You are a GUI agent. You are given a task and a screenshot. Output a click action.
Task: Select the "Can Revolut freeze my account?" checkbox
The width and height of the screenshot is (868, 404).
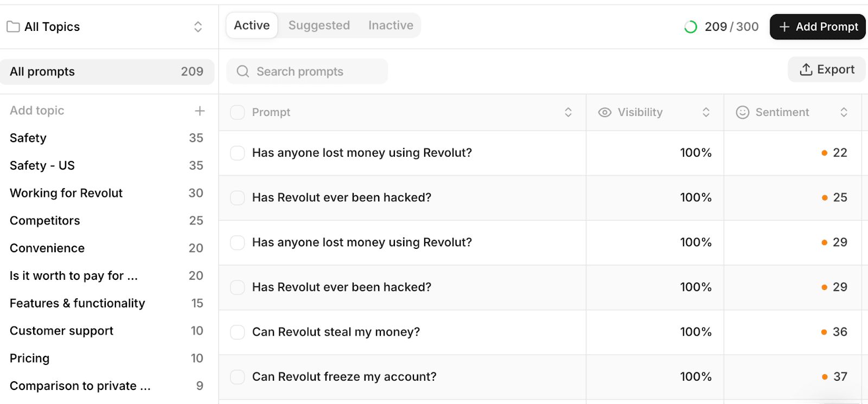(238, 377)
